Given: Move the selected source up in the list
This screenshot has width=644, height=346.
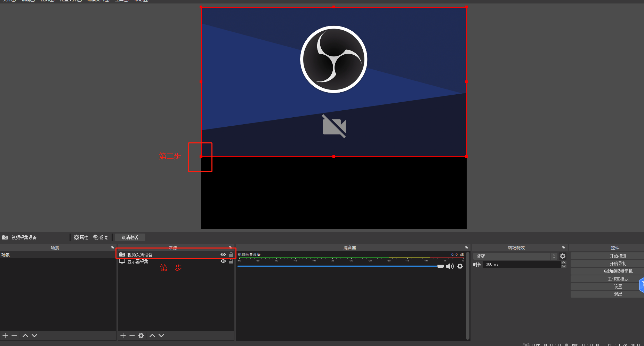Looking at the screenshot, I should [x=152, y=336].
